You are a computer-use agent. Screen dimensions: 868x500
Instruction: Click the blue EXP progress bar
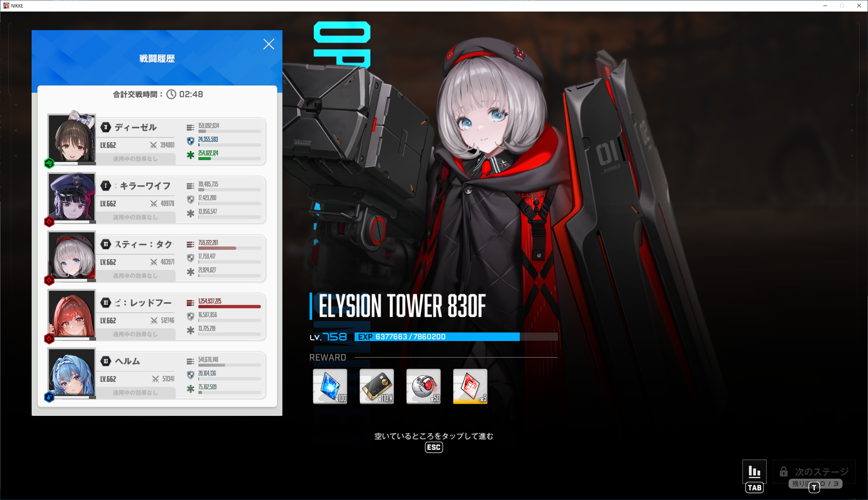point(437,337)
